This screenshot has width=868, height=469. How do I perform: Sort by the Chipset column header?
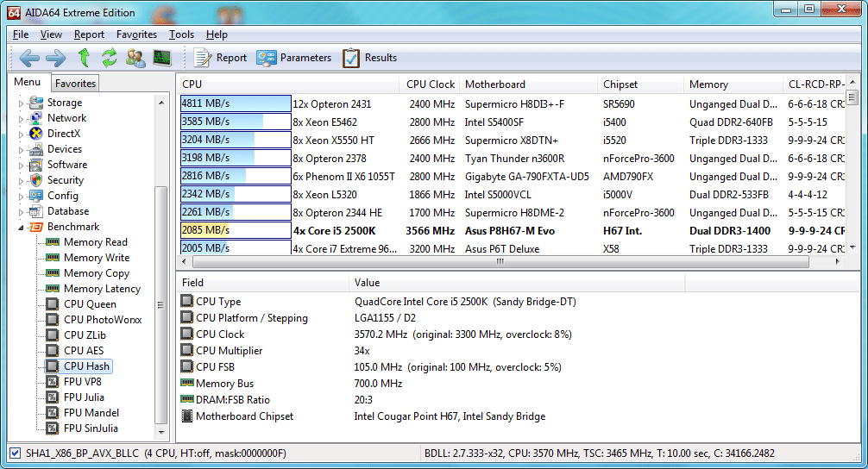tap(640, 84)
